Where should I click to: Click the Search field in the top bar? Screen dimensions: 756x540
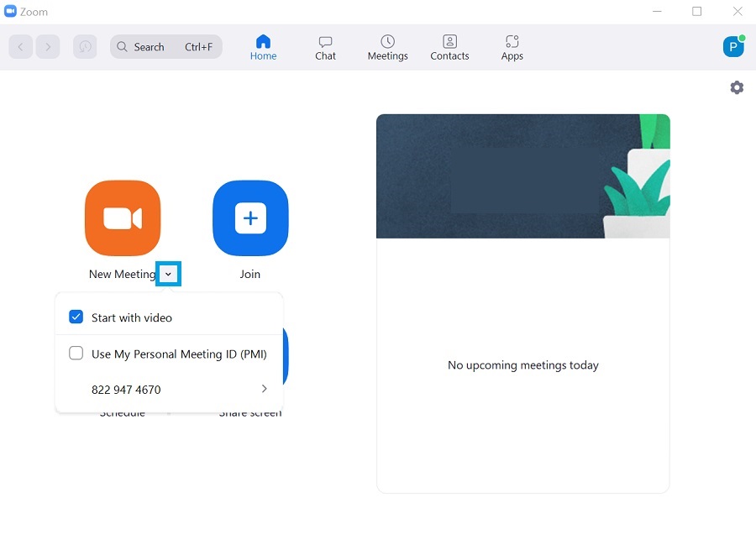pyautogui.click(x=165, y=46)
